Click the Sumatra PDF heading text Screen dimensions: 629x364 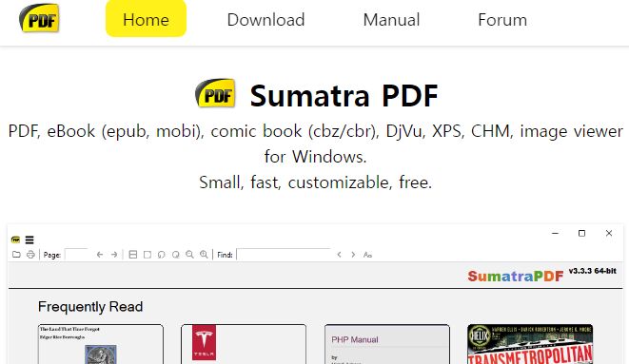coord(344,96)
